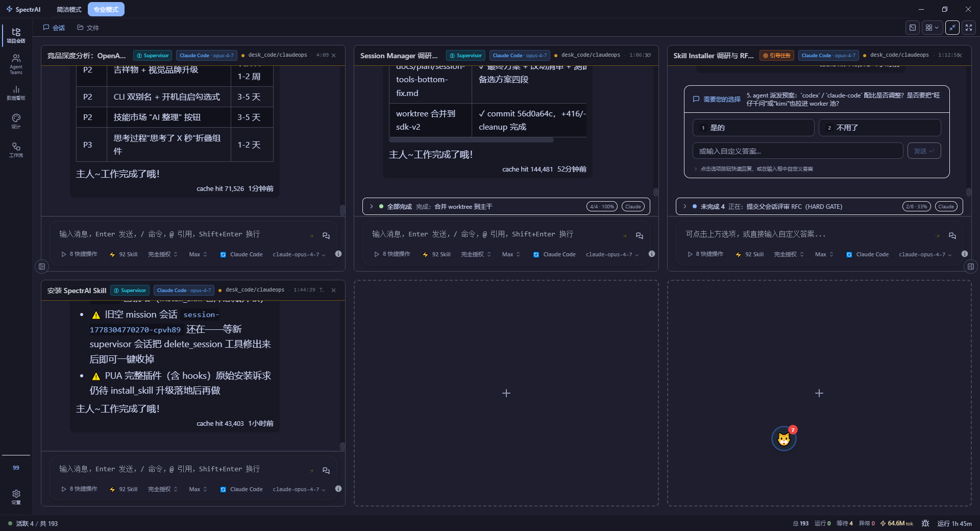Click the chat bubbles icon in the 安装 SpectrAI Skill input box

point(326,470)
